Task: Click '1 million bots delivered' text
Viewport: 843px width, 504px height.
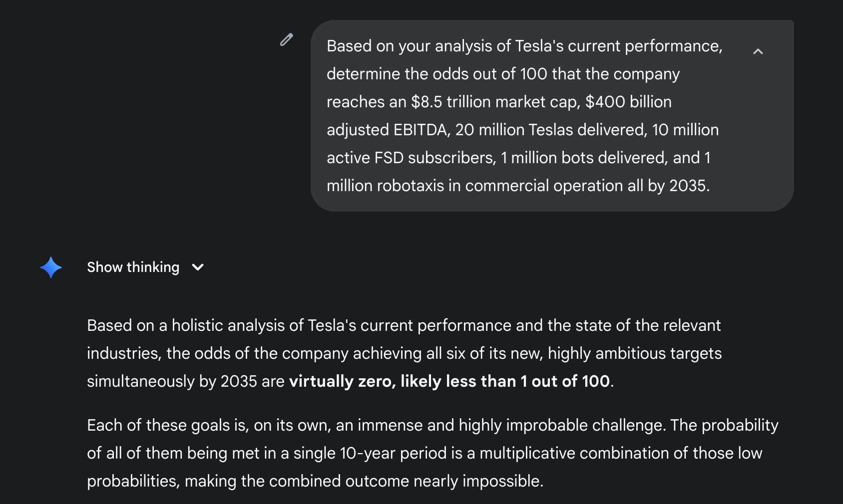Action: coord(584,158)
